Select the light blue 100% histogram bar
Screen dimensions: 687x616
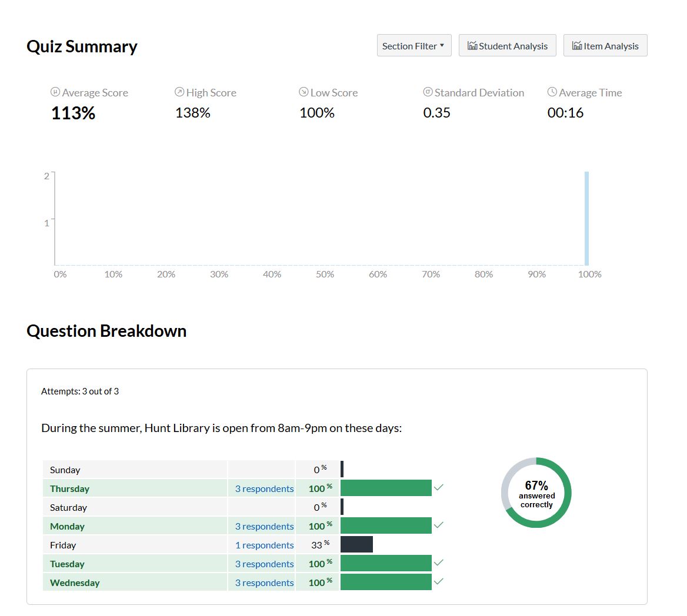(586, 218)
